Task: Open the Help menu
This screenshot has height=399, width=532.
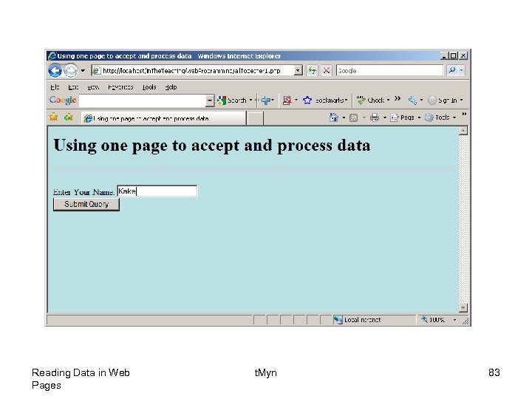Action: tap(171, 87)
